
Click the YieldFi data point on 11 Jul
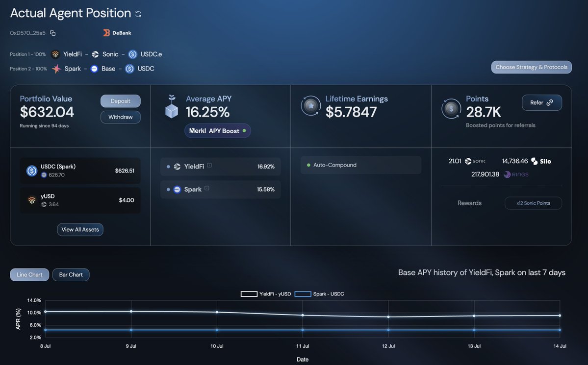pyautogui.click(x=303, y=315)
